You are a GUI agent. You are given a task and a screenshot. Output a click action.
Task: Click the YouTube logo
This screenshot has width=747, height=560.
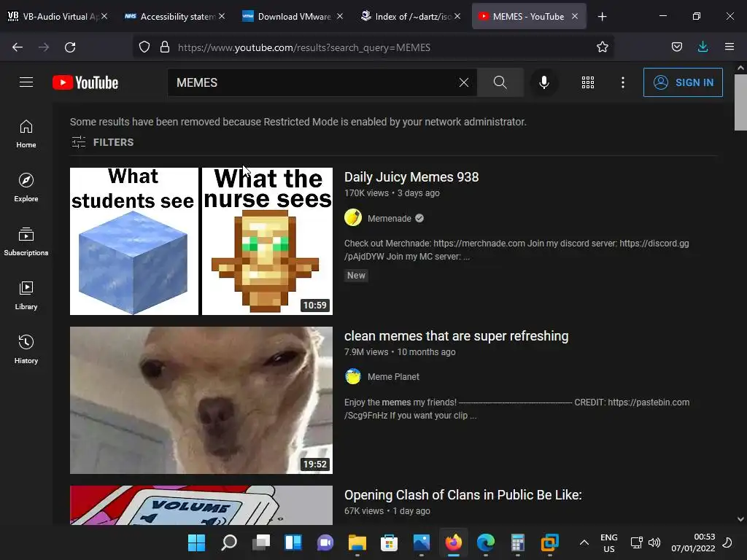click(x=85, y=82)
